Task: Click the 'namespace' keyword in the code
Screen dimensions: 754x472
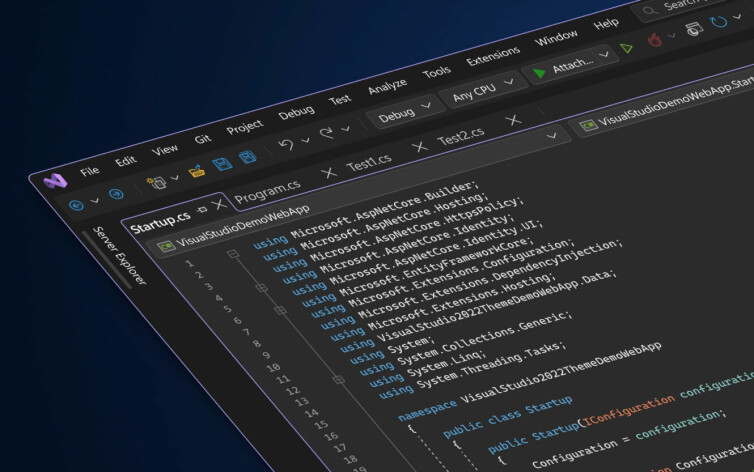Action: click(x=427, y=410)
